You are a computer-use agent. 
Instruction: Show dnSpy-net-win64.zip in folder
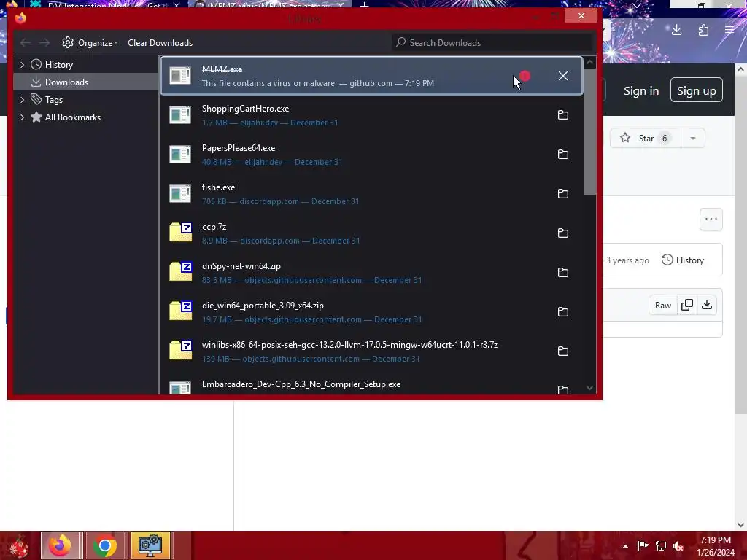562,273
